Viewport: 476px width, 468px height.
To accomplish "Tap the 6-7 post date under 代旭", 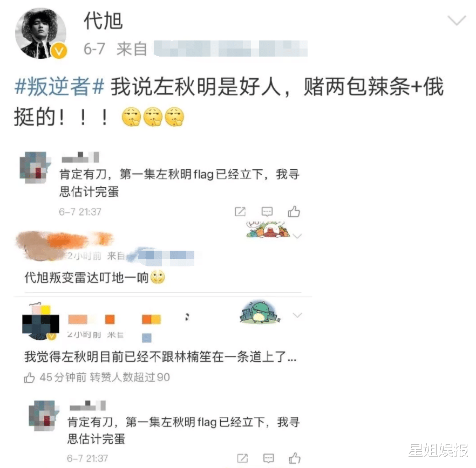I will (94, 49).
